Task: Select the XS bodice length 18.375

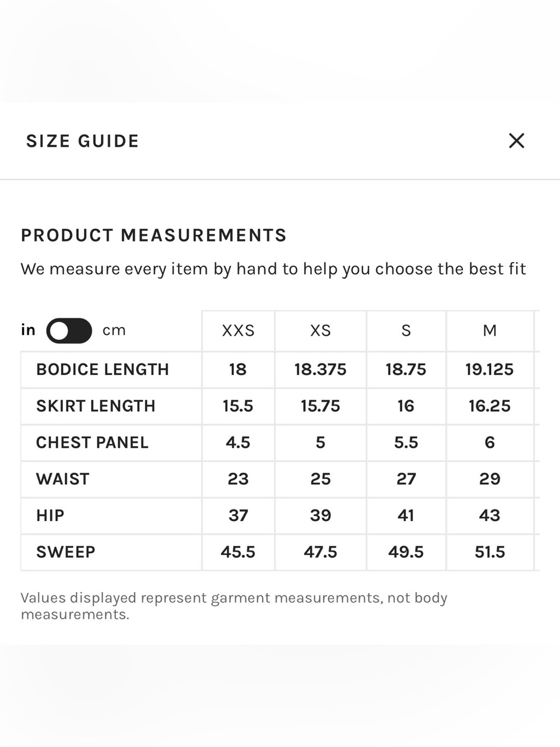Action: point(320,369)
